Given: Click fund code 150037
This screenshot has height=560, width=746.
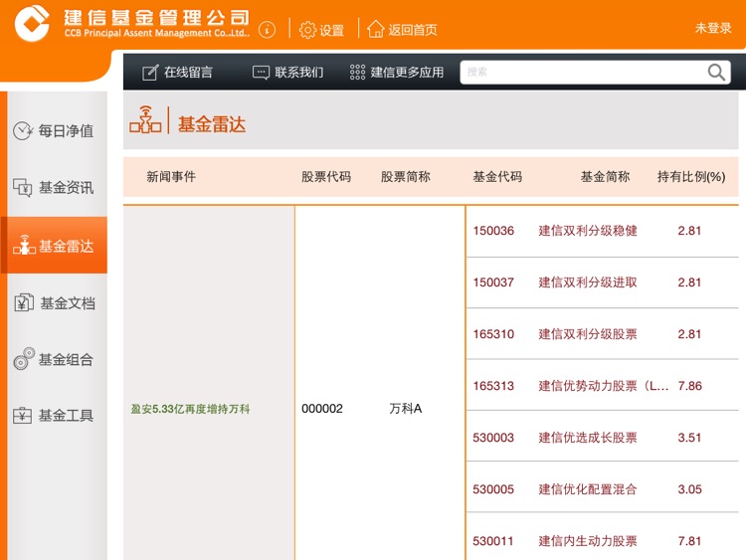Looking at the screenshot, I should pyautogui.click(x=493, y=282).
